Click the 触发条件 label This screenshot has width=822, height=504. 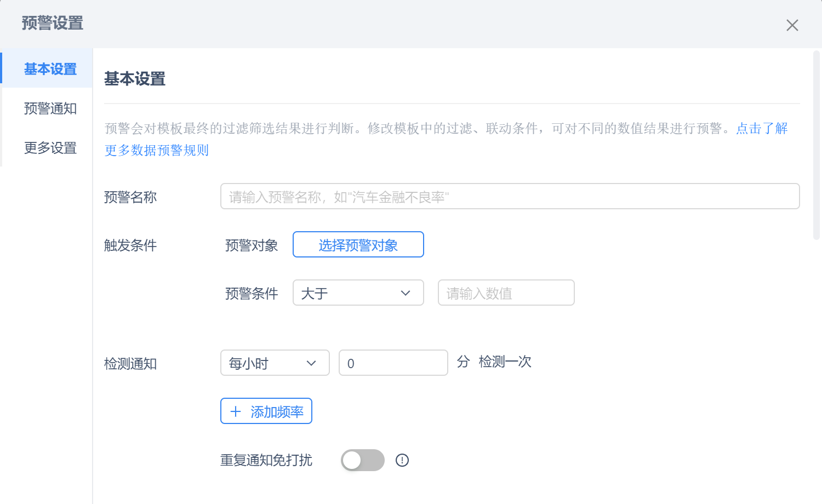click(x=130, y=245)
